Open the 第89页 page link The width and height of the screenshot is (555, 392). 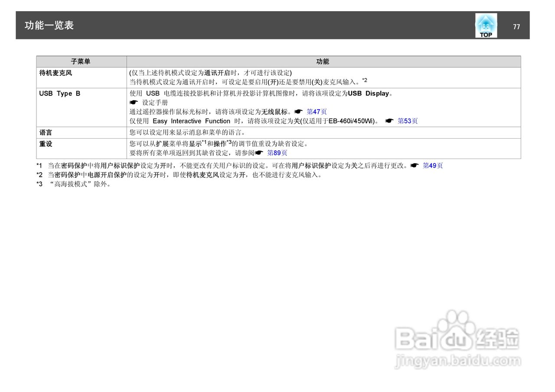point(277,153)
